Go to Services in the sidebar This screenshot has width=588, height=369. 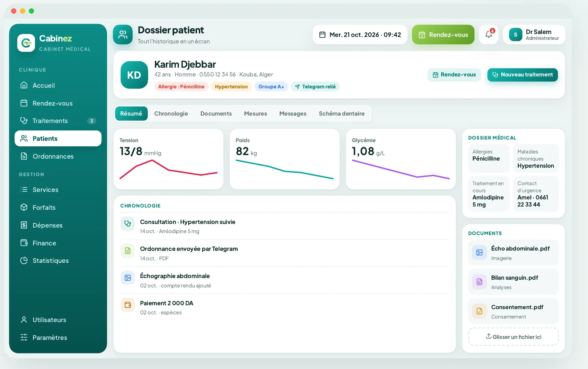[58, 189]
